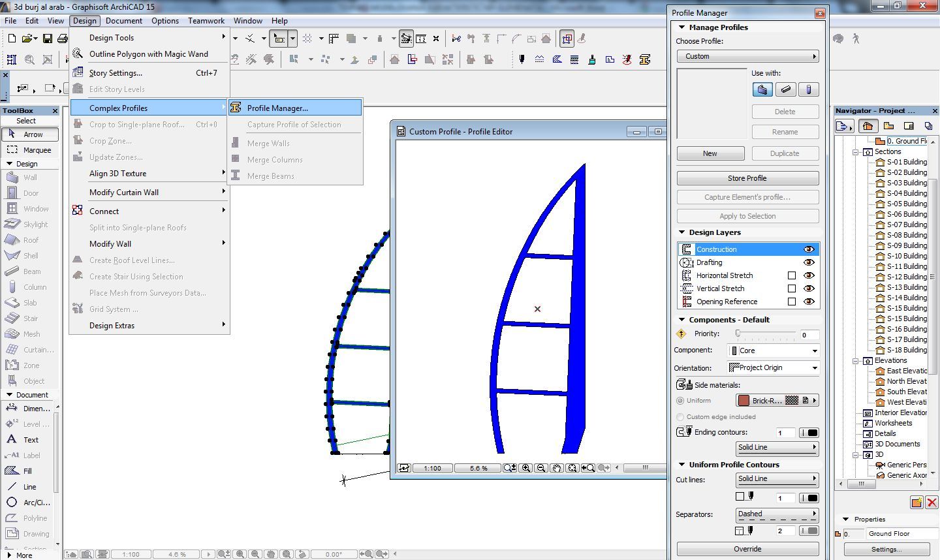Collapse the Design Layers section
The image size is (940, 560).
click(x=681, y=232)
